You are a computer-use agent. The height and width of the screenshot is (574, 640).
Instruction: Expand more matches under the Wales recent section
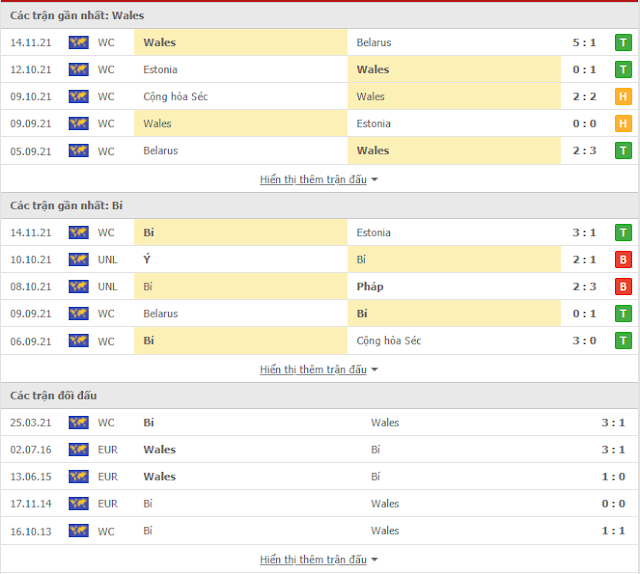[319, 179]
